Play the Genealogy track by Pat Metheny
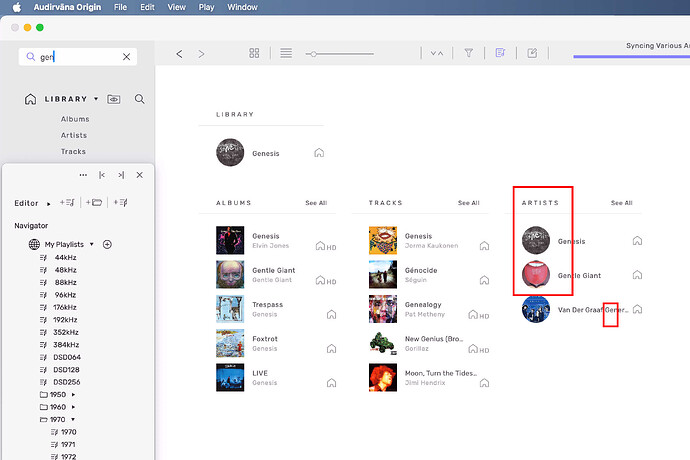Screen dimensions: 690x460 coord(423,305)
